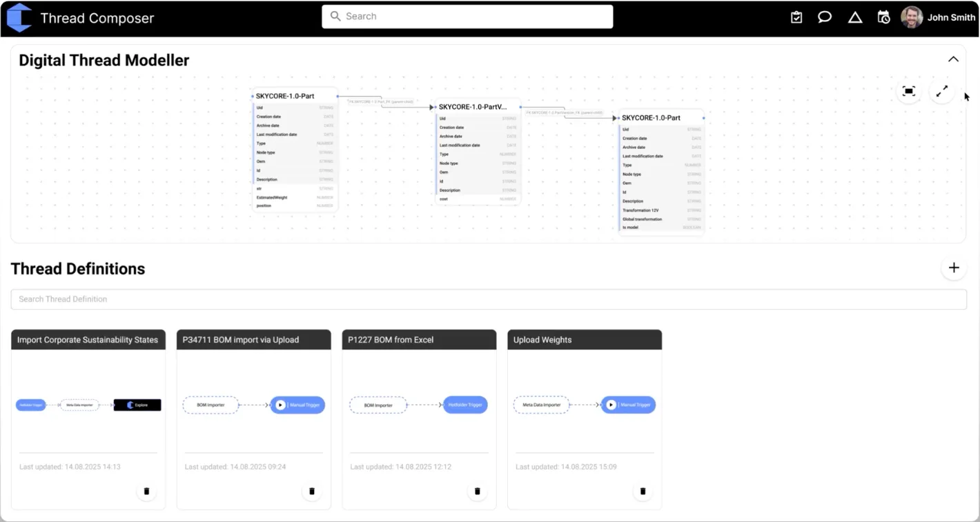Select the SKYCORE-1.0-PartV... node header
The image size is (980, 522).
click(x=478, y=107)
